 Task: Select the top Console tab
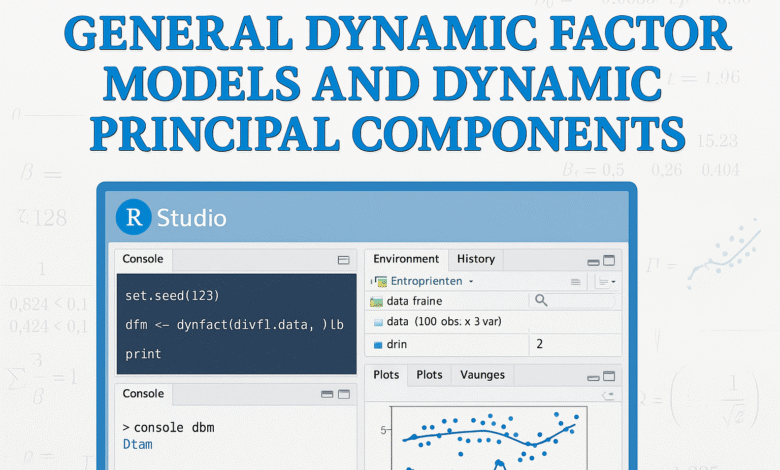pyautogui.click(x=143, y=259)
